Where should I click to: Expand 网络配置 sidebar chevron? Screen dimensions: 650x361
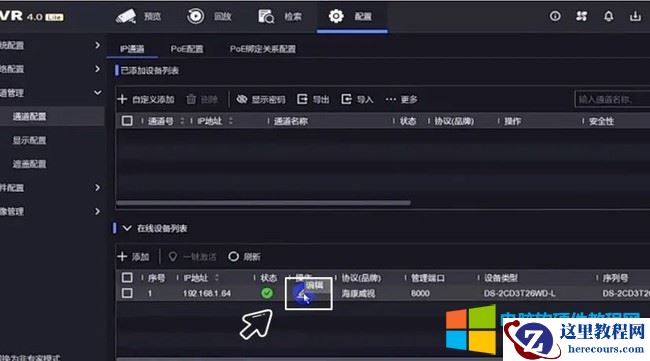pos(97,68)
